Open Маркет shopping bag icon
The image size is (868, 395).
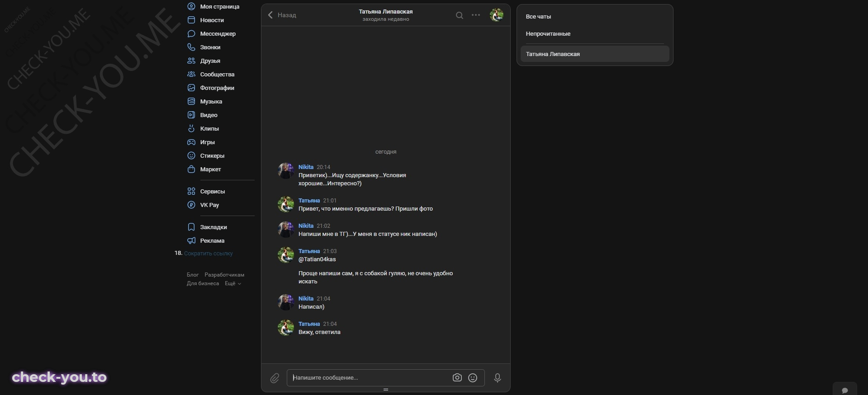pyautogui.click(x=191, y=169)
